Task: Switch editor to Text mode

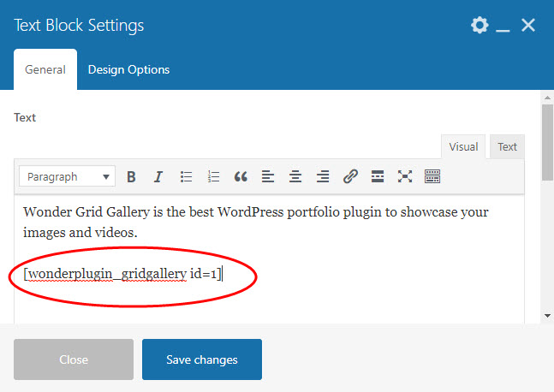Action: click(507, 146)
